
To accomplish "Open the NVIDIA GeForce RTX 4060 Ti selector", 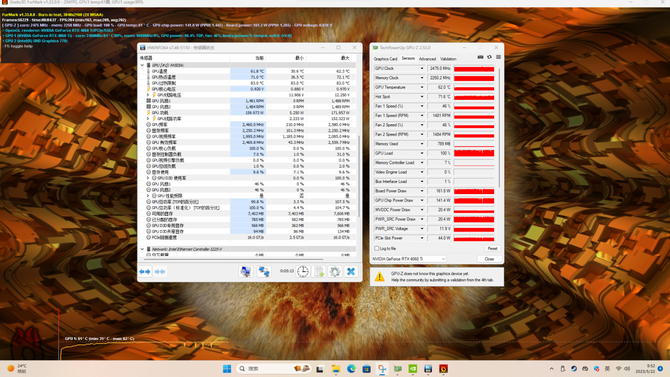I will [408, 259].
